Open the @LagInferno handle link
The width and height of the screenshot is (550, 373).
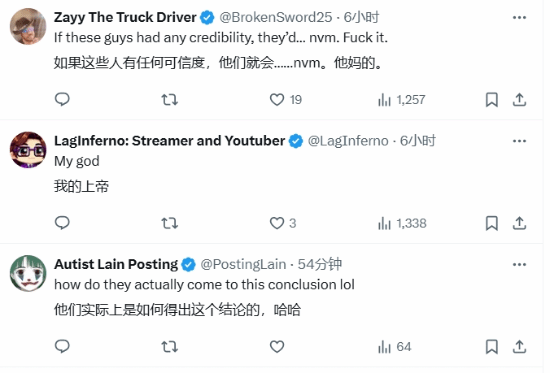(x=348, y=141)
